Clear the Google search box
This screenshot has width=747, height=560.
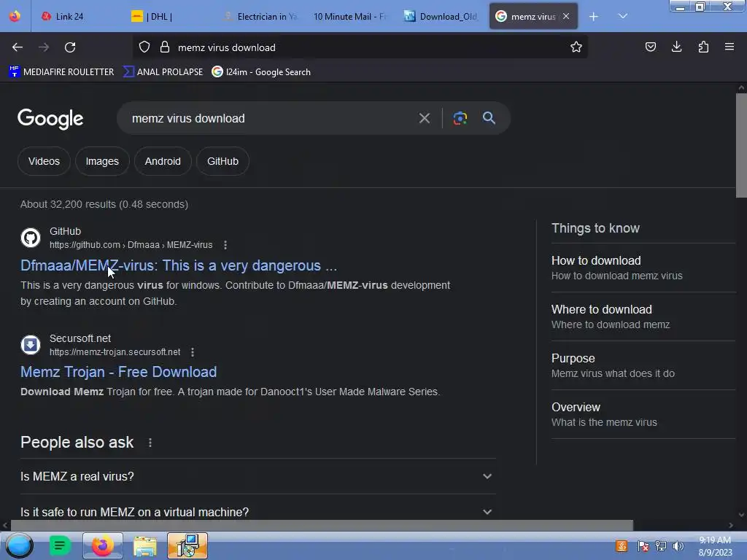coord(424,118)
